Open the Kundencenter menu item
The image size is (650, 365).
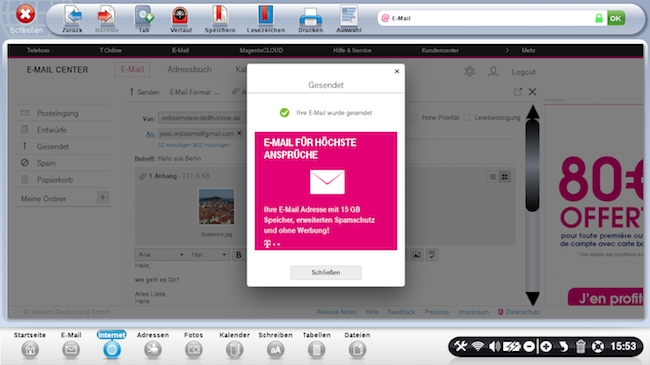point(440,50)
